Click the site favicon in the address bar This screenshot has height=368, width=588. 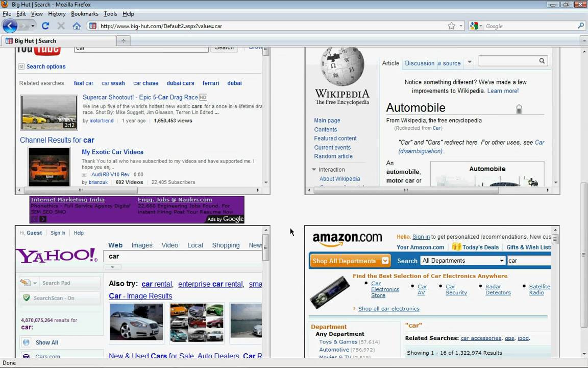click(92, 26)
